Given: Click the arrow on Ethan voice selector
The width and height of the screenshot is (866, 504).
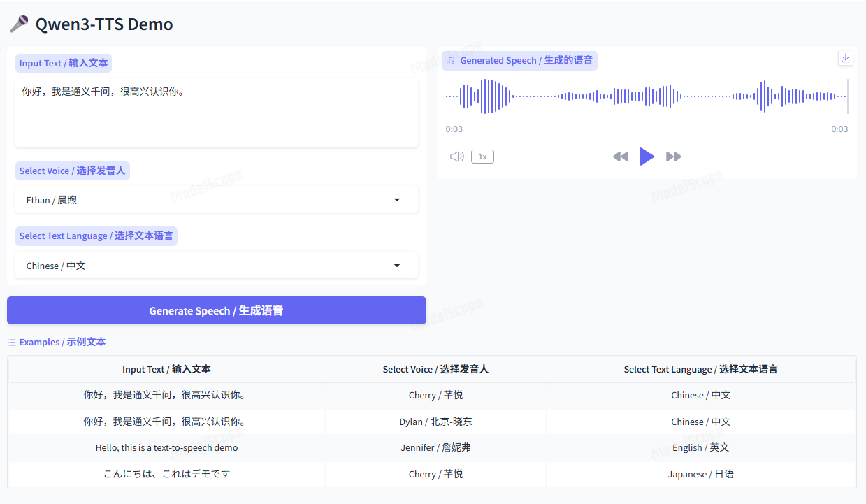Looking at the screenshot, I should click(x=397, y=200).
